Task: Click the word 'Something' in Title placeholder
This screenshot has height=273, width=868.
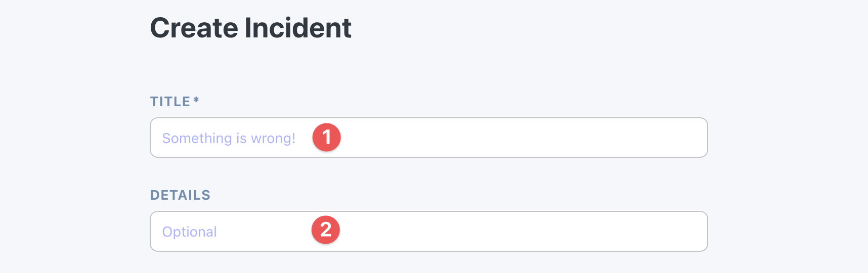Action: 197,138
